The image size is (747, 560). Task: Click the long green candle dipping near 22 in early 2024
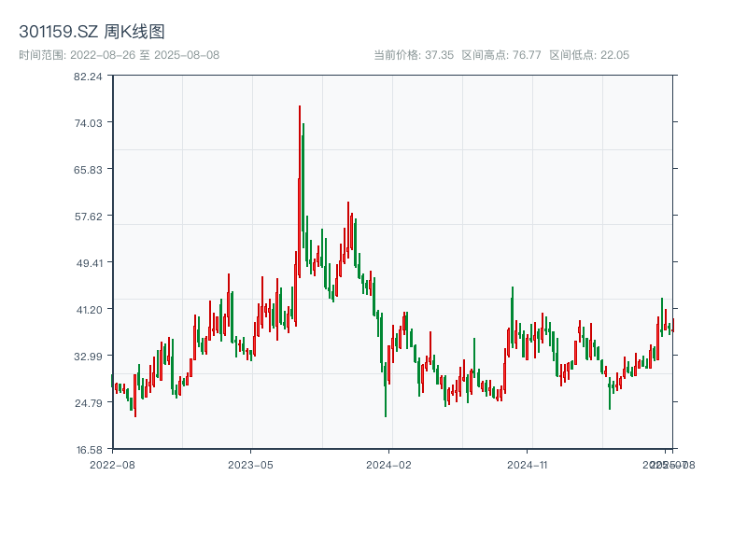386,389
